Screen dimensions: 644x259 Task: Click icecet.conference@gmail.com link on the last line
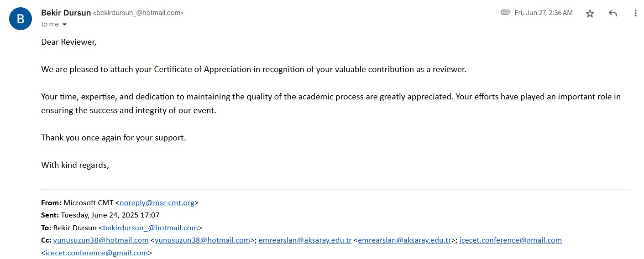point(96,253)
